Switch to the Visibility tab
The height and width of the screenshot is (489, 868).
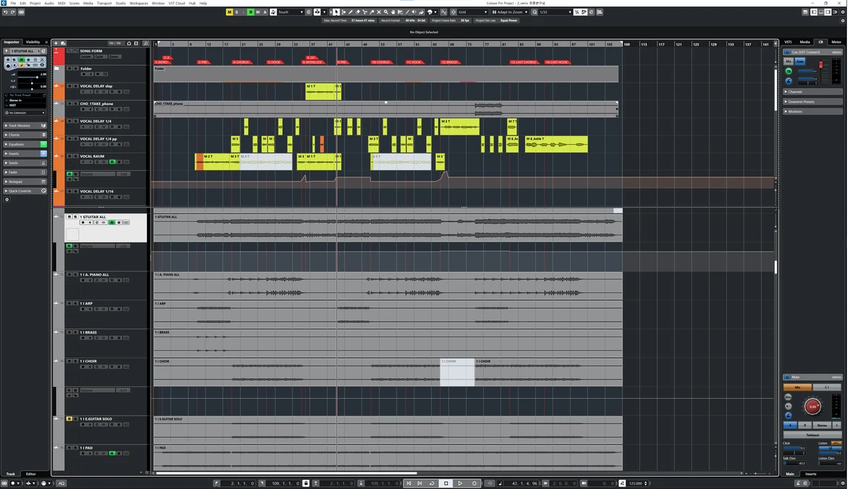tap(33, 42)
